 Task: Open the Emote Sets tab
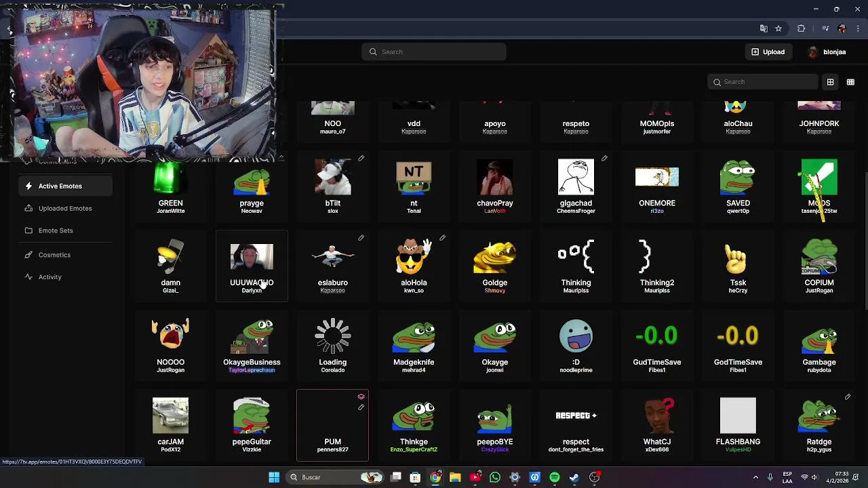(66, 230)
